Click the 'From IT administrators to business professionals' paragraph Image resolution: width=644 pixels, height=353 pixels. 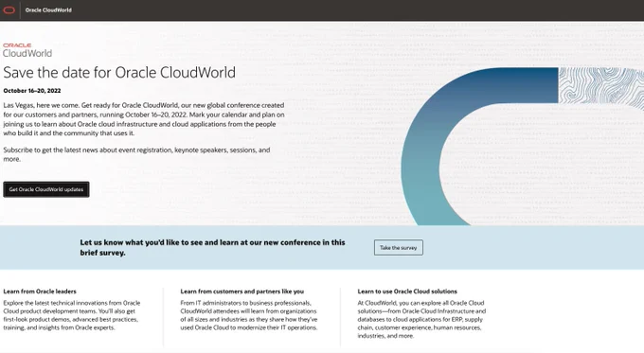coord(249,315)
